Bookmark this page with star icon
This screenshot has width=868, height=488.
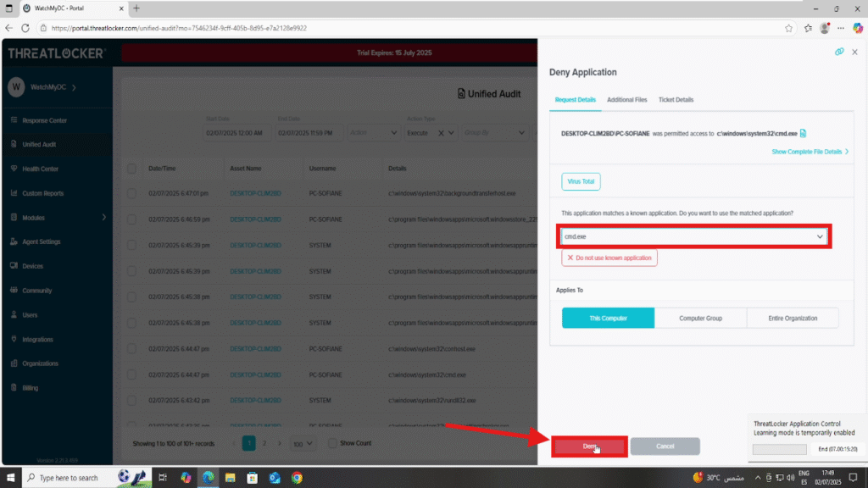788,28
